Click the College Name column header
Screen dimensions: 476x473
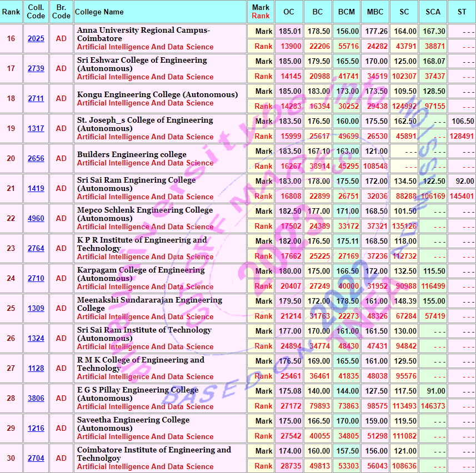coord(160,12)
